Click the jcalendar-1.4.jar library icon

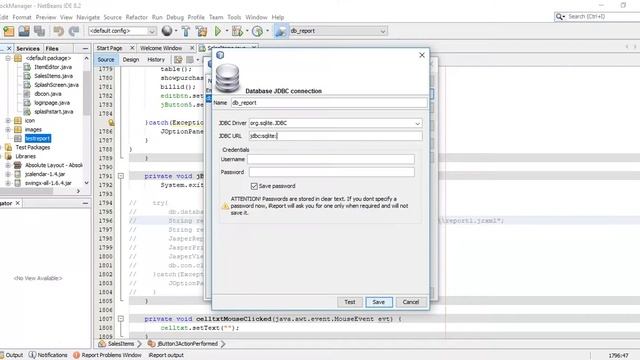18,174
